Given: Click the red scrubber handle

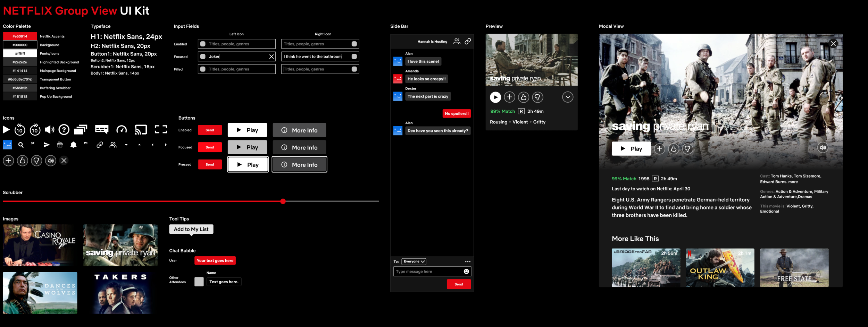Looking at the screenshot, I should click(283, 201).
